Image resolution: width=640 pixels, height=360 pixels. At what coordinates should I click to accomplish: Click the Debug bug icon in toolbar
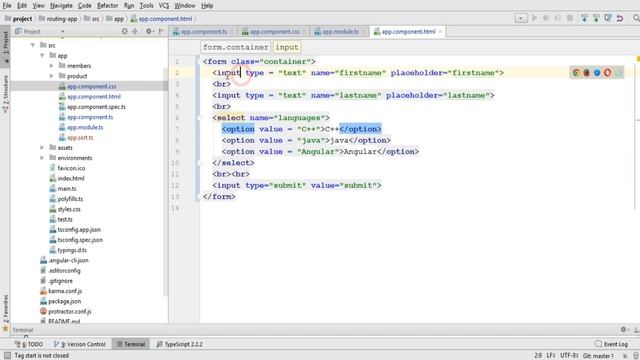(546, 18)
